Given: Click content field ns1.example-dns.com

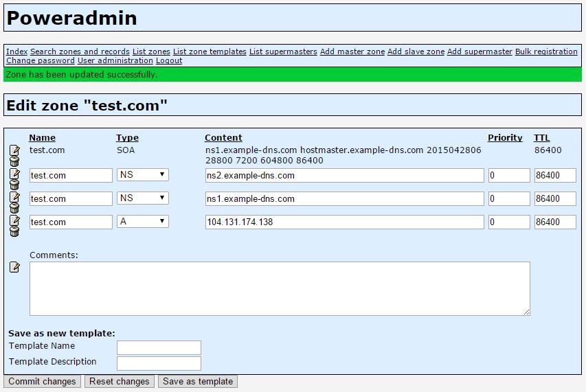Looking at the screenshot, I should click(345, 198).
